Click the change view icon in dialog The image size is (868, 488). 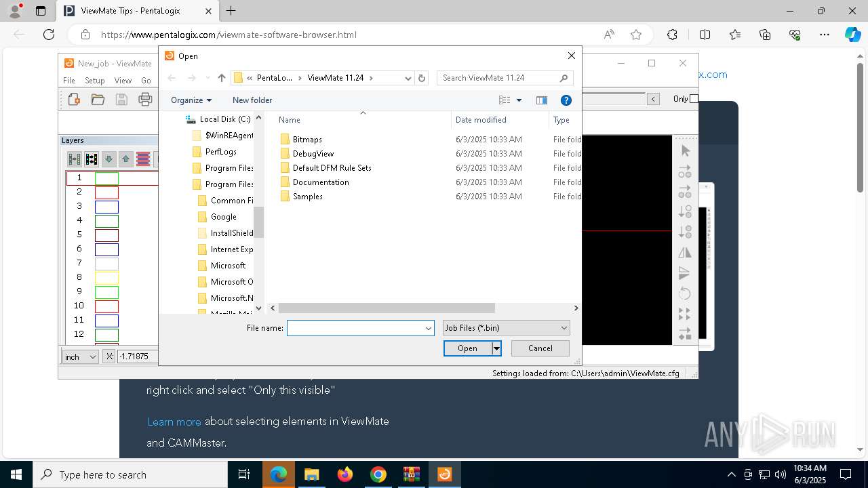tap(505, 100)
